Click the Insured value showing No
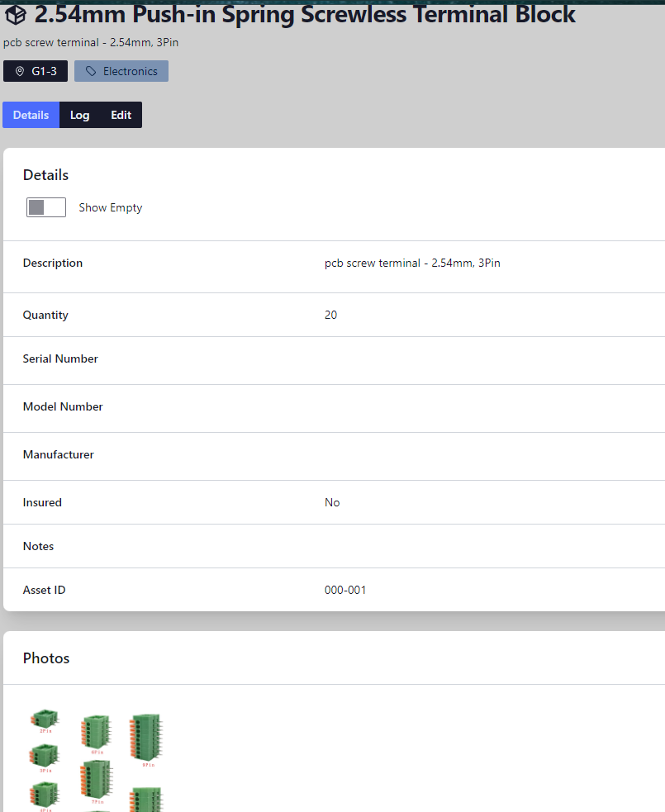 pos(332,502)
